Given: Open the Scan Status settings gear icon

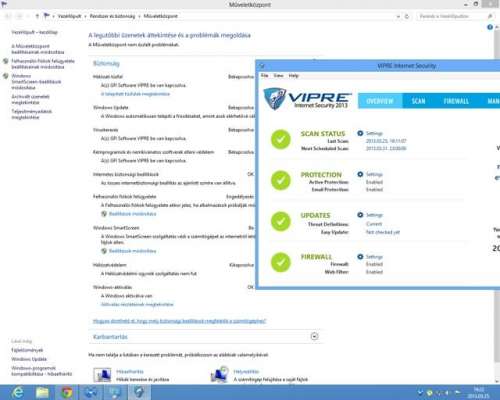Looking at the screenshot, I should coord(360,133).
